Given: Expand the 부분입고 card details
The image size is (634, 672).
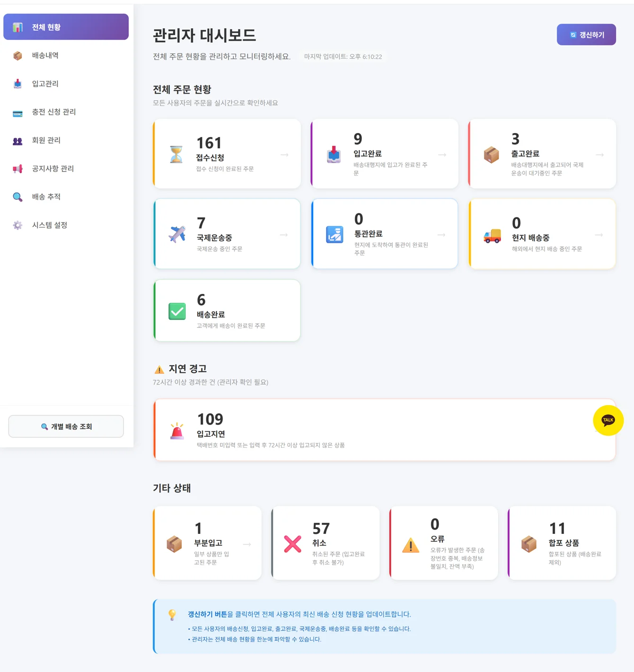Looking at the screenshot, I should (246, 544).
